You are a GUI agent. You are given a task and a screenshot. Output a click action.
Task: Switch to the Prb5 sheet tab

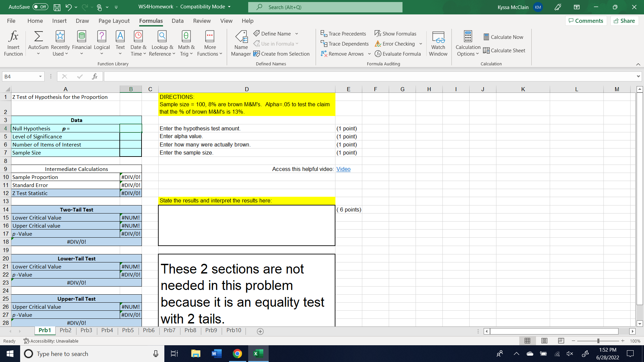point(128,330)
